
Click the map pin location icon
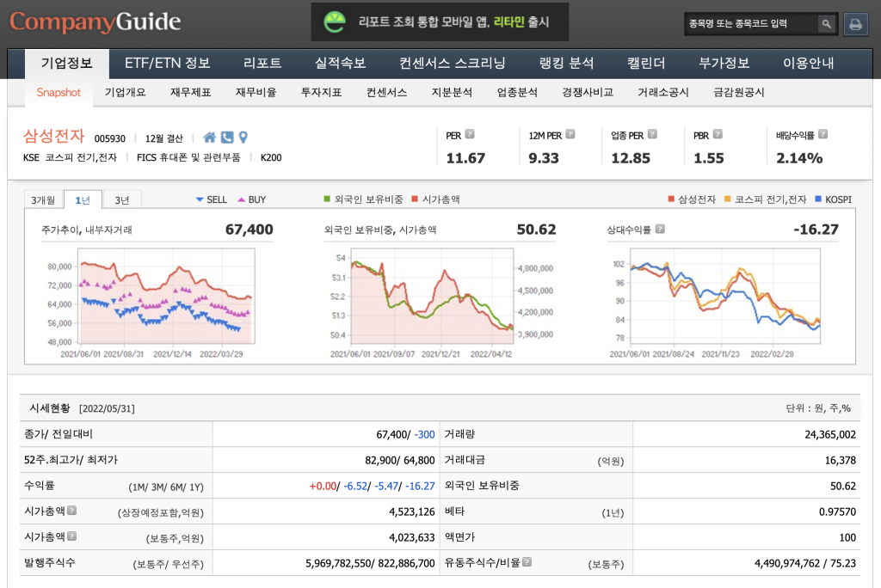[x=243, y=138]
